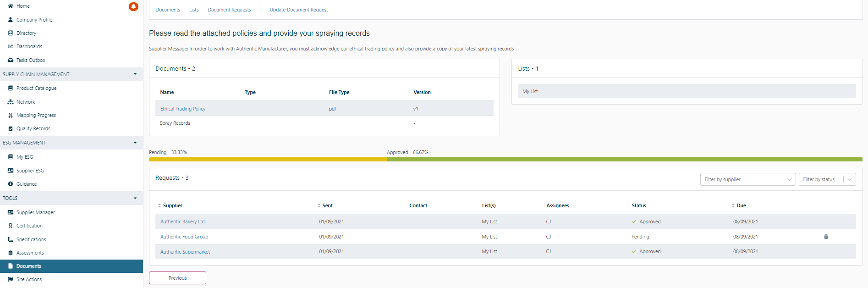Open the Filter by status dropdown
Viewport: 868px width, 288px height.
[849, 179]
